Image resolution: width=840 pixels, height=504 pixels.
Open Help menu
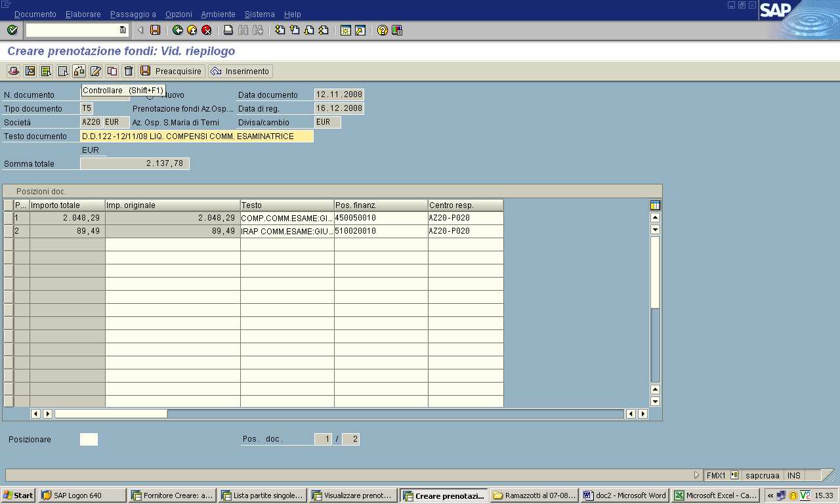[293, 14]
